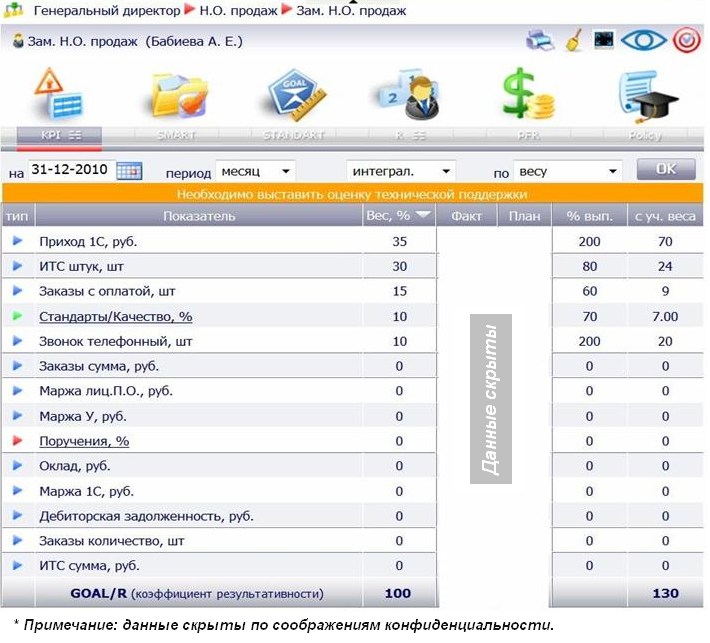Click blue arrow of ИТС сумма row
Screen dimensions: 710x643
point(17,565)
